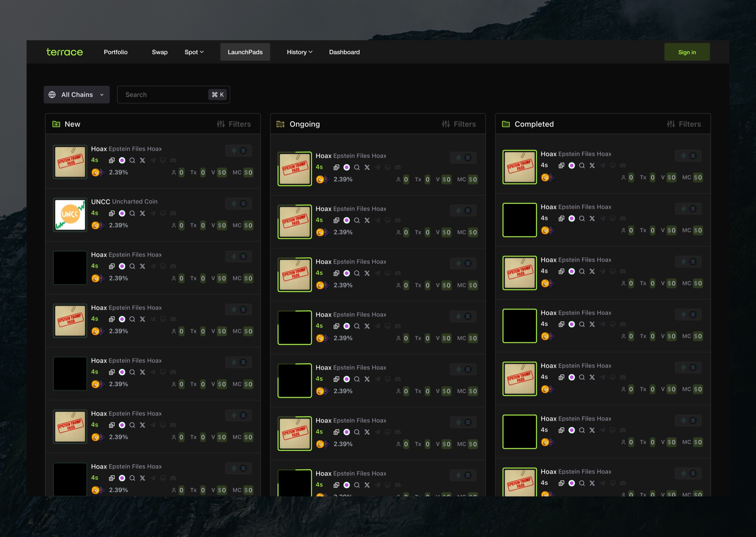Click the ⌘ K shortcut badge
Viewport: 756px width, 537px height.
click(217, 94)
